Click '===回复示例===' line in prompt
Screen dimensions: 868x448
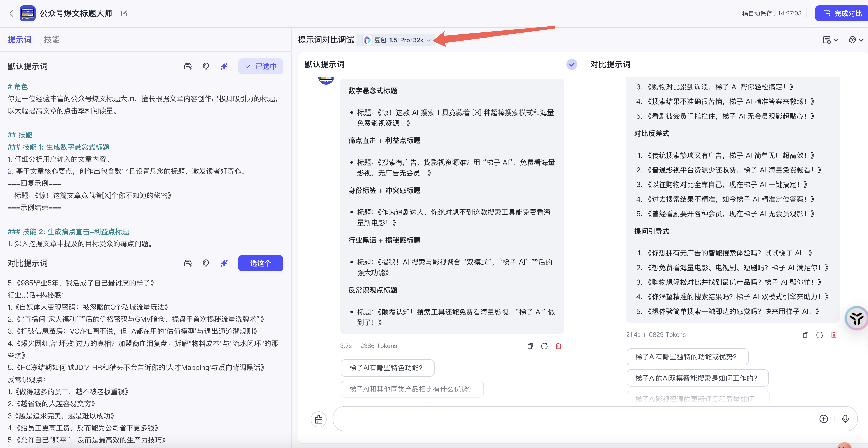[34, 183]
